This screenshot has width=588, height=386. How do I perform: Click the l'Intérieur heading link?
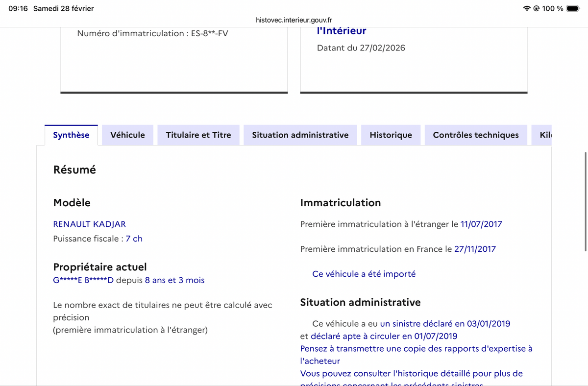click(x=342, y=30)
